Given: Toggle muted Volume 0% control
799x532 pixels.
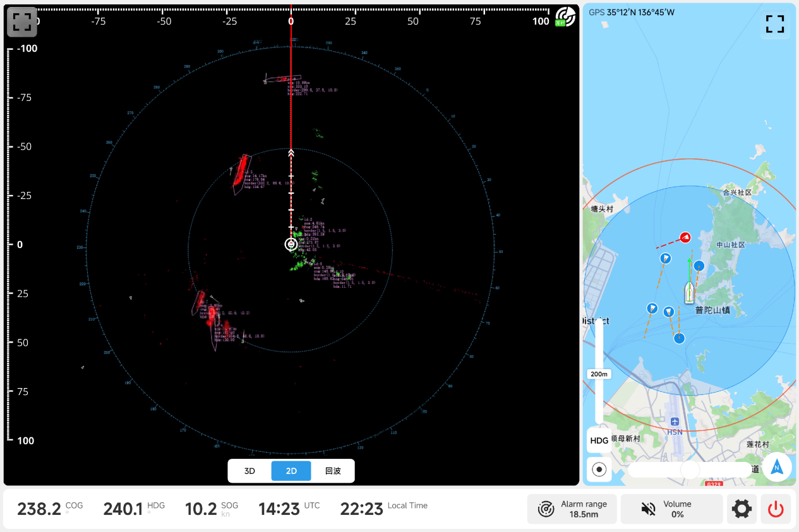Looking at the screenshot, I should coord(671,509).
